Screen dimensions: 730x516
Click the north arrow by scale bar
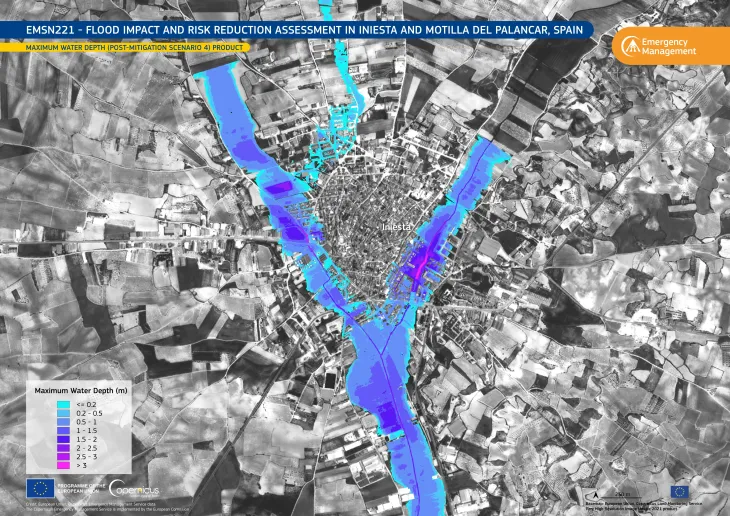coord(595,495)
